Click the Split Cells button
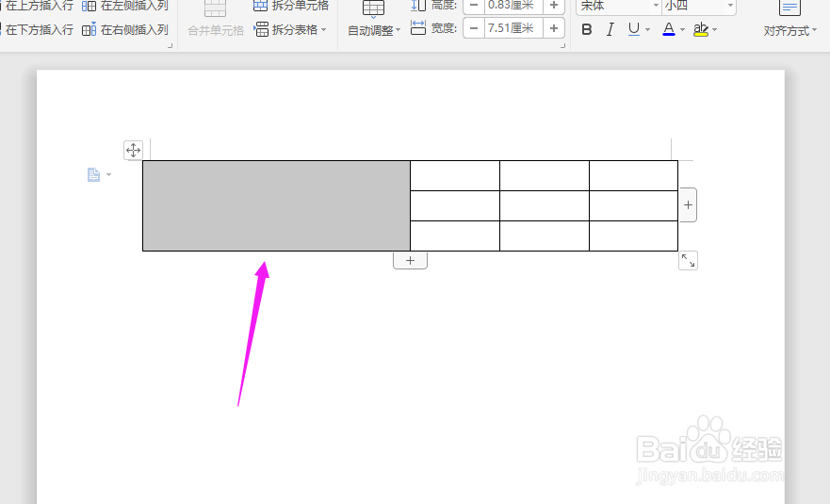This screenshot has width=830, height=504. (x=291, y=6)
